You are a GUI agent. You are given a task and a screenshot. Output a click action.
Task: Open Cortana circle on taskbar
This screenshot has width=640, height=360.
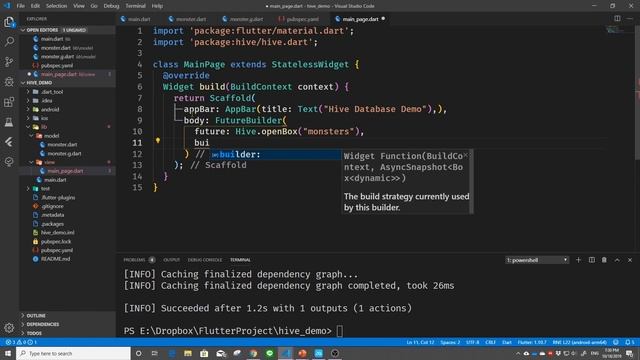tap(138, 353)
